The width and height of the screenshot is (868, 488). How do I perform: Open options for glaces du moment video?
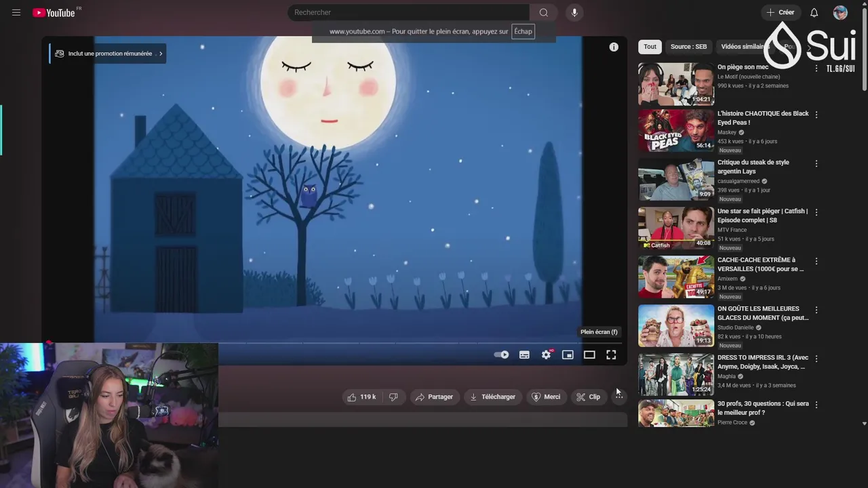click(x=816, y=310)
